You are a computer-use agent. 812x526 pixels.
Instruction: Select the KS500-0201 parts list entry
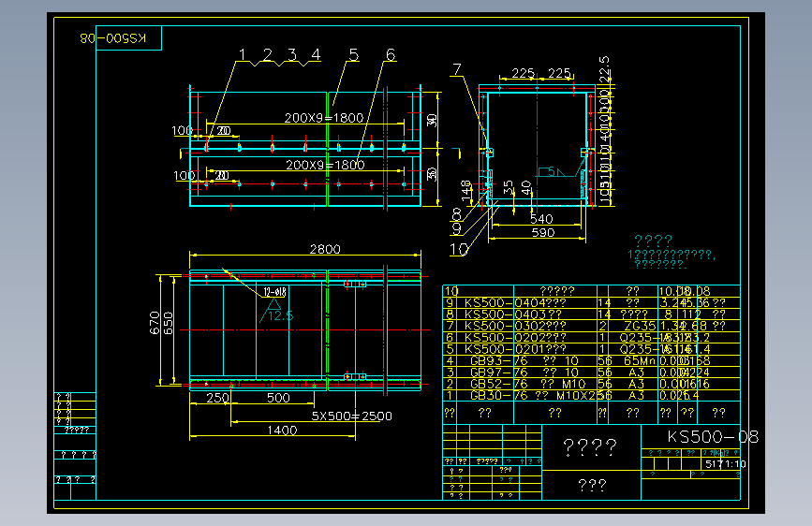coord(515,349)
